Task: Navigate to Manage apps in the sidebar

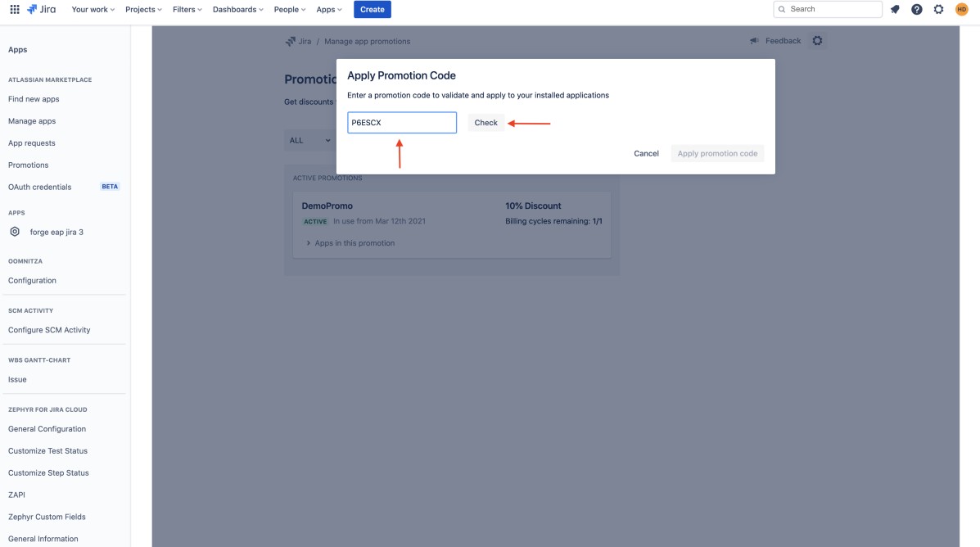Action: (x=31, y=120)
